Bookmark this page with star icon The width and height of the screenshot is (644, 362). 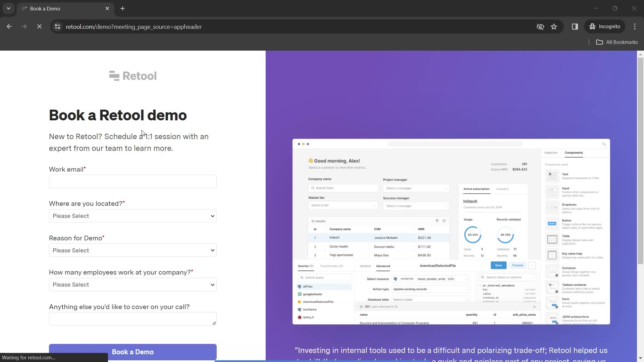554,26
